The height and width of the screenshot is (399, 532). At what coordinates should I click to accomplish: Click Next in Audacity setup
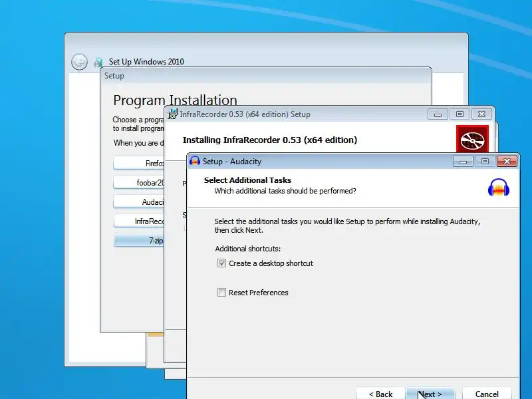click(x=430, y=394)
